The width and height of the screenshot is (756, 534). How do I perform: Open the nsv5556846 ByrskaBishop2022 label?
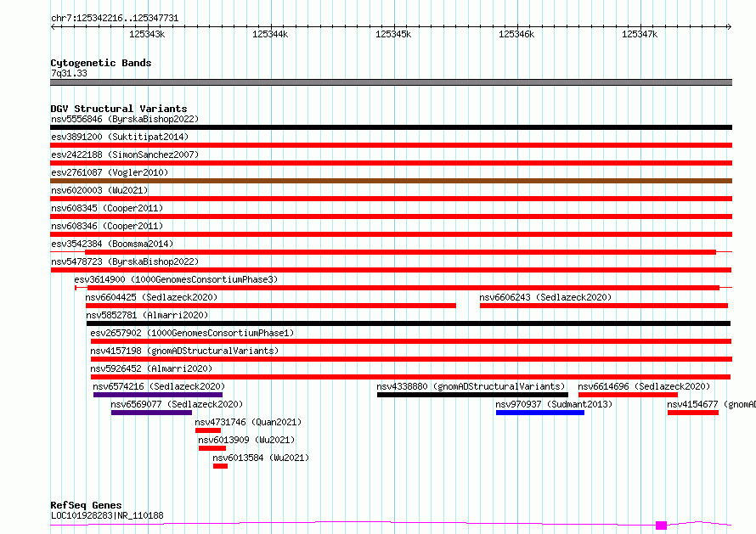(125, 119)
